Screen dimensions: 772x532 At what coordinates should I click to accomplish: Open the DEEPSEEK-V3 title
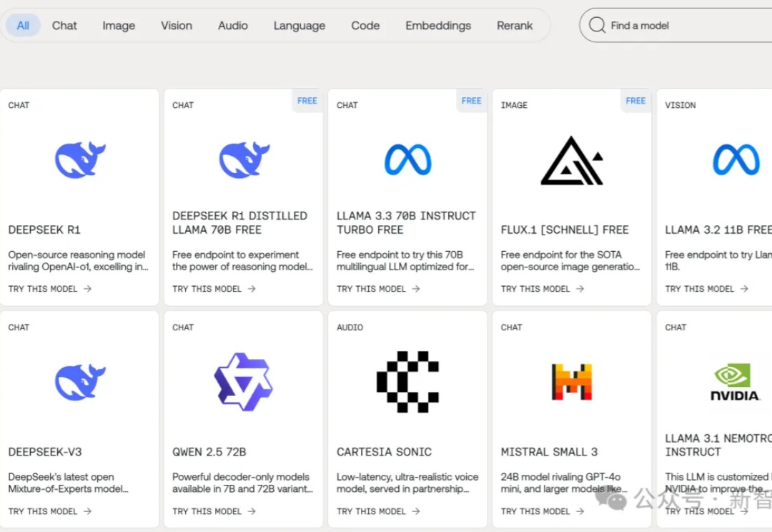[x=45, y=452]
